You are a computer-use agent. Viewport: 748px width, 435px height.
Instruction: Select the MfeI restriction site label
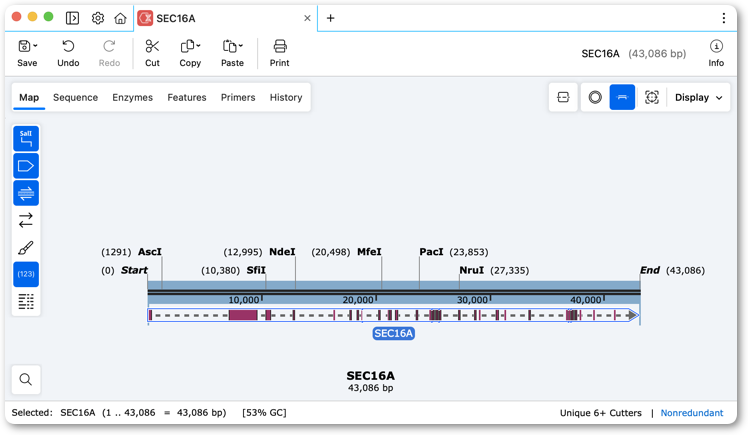[x=369, y=252]
